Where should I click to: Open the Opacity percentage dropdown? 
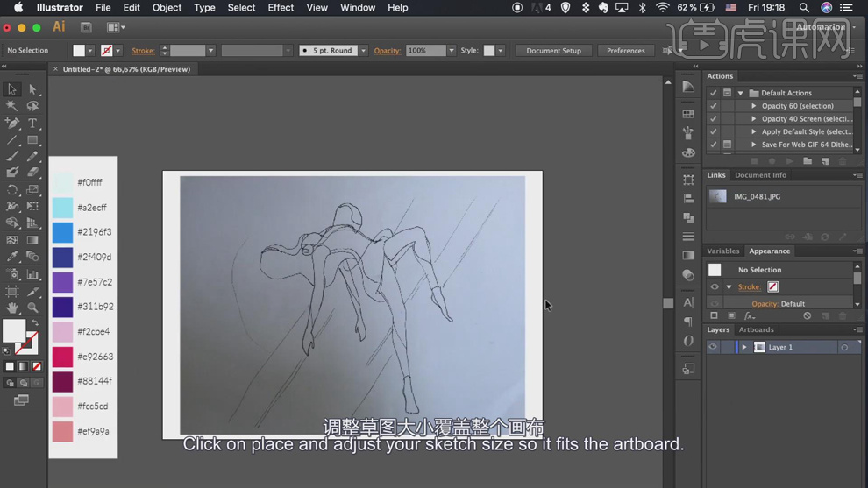(452, 51)
